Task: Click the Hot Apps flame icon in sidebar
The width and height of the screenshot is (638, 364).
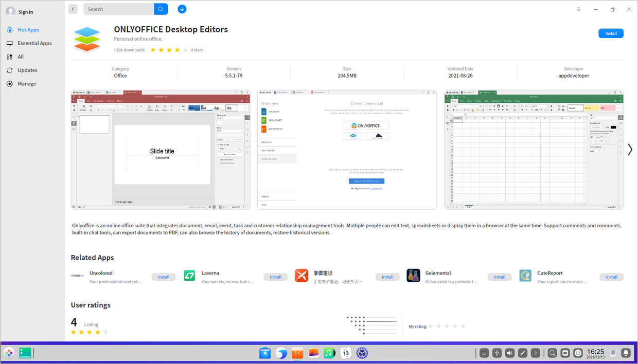Action: point(9,29)
